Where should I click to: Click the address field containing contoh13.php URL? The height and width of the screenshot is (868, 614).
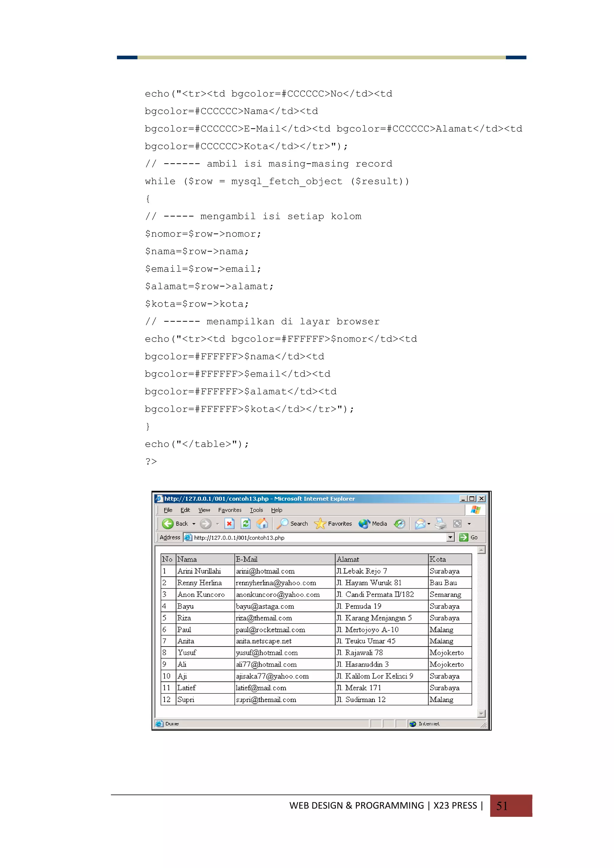[318, 537]
